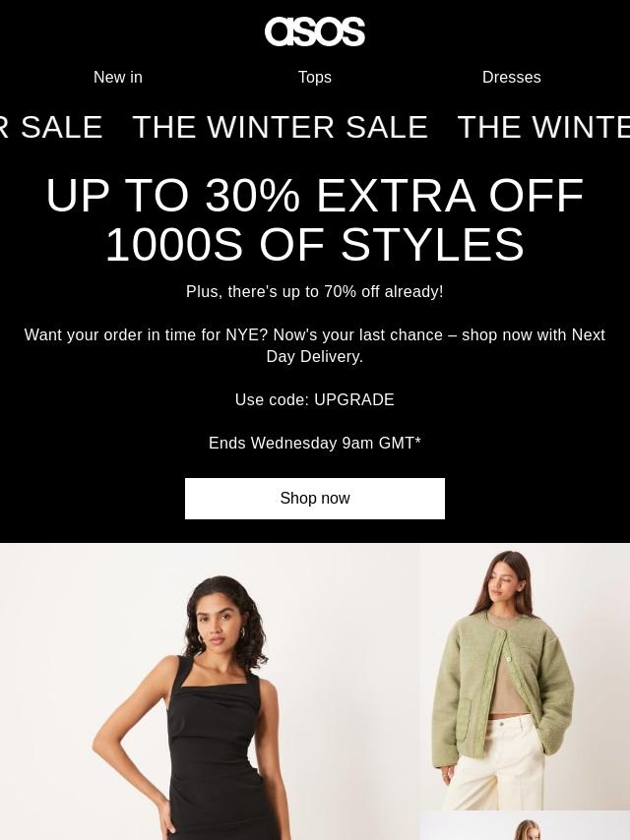The width and height of the screenshot is (630, 840).
Task: Click the gold hoop earring on the dress model
Action: [203, 639]
